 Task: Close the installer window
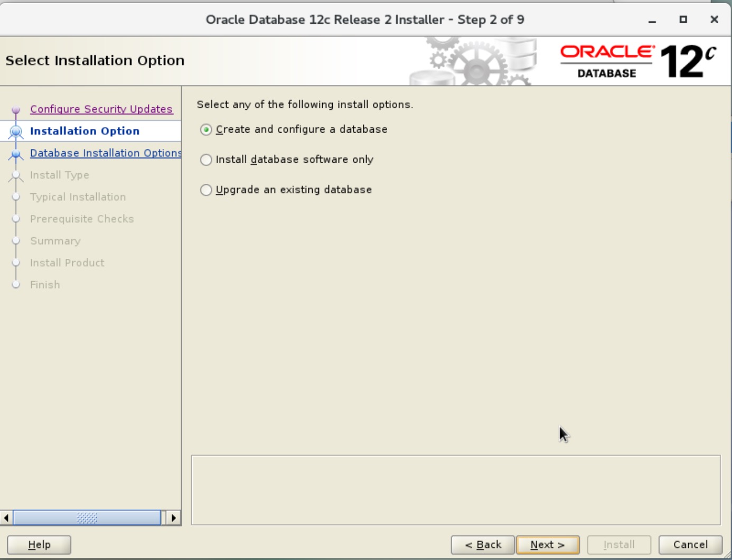tap(714, 20)
